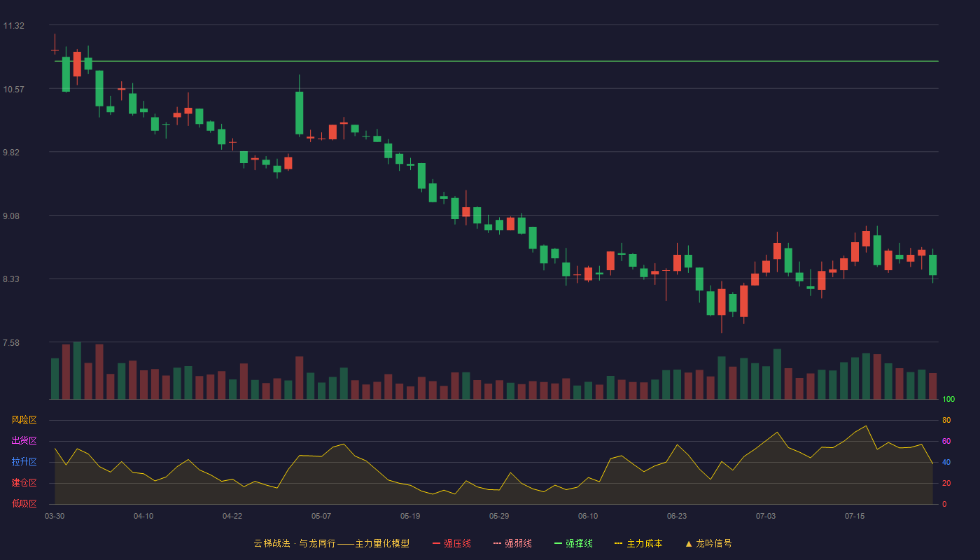Toggle the 主力成本 legend series
980x560 pixels.
(638, 543)
